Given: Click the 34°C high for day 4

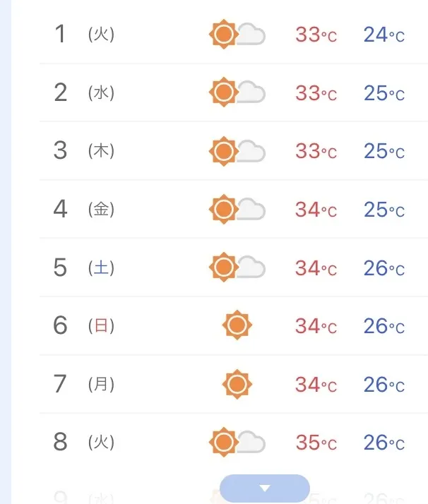Looking at the screenshot, I should pos(316,210).
